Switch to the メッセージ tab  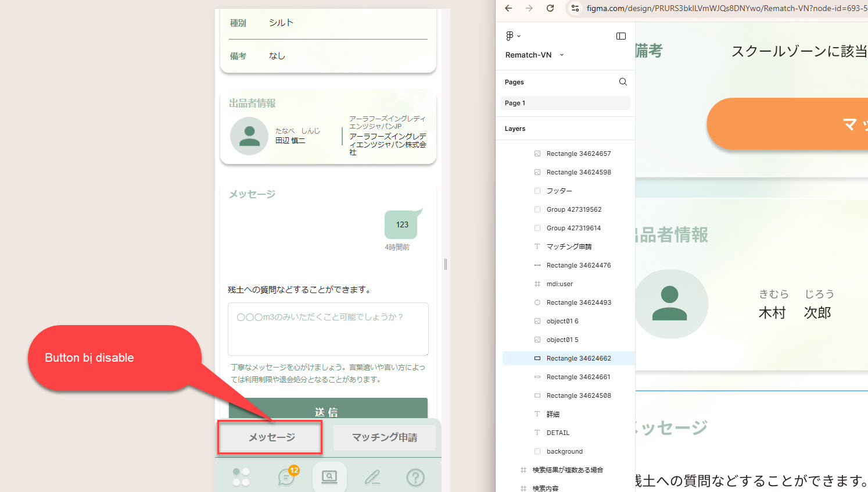(271, 437)
